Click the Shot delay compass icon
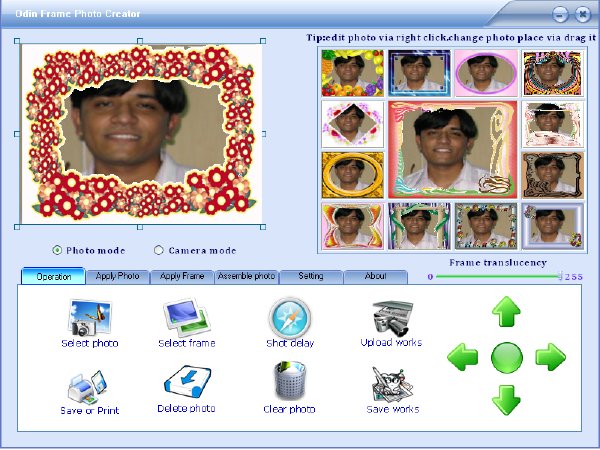600x450 pixels. coord(290,318)
